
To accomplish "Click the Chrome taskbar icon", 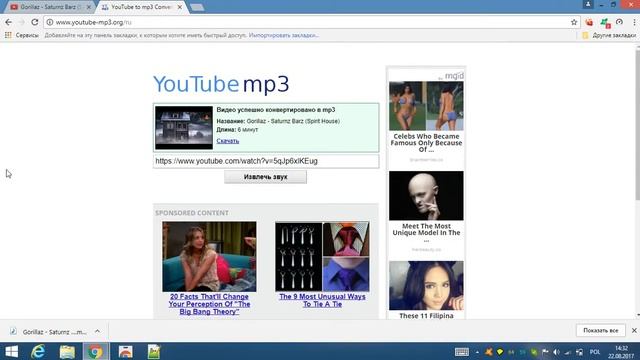I will click(96, 351).
